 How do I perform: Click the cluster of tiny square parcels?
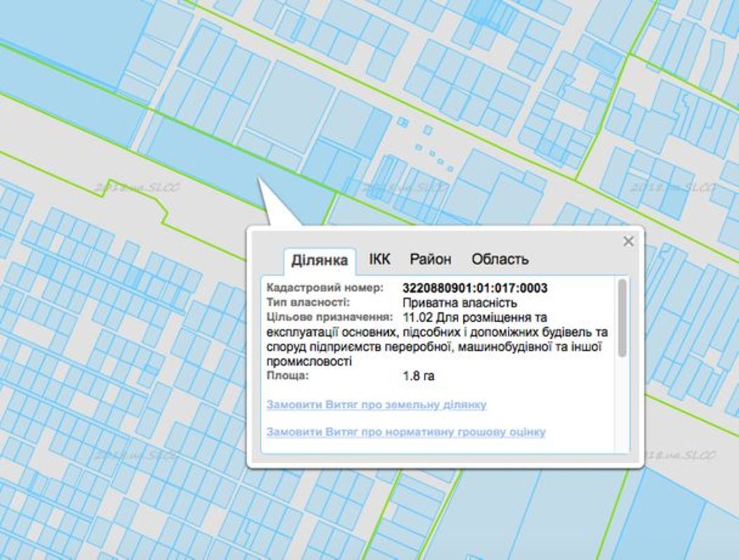426,146
